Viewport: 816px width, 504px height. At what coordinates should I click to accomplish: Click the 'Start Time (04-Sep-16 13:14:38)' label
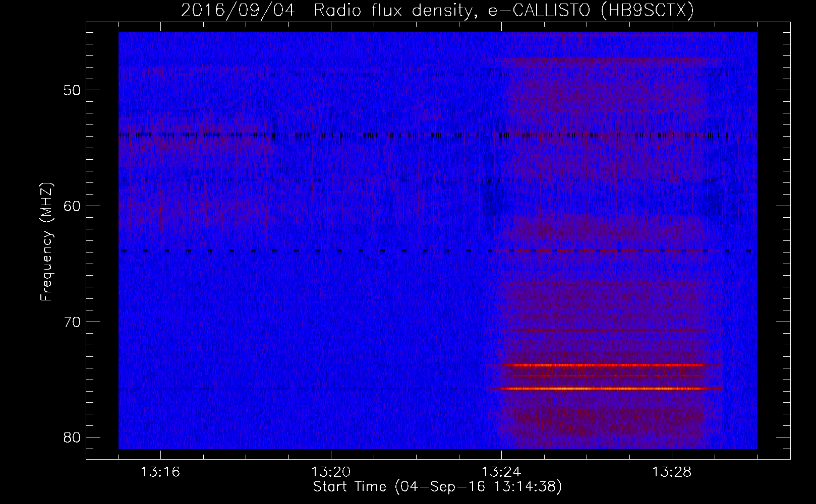pos(437,487)
